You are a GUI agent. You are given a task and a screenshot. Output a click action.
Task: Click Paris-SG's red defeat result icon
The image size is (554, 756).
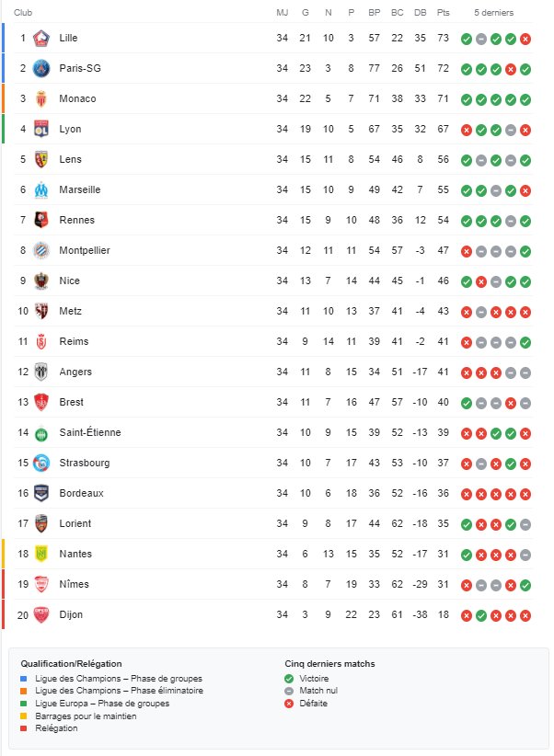[x=511, y=69]
